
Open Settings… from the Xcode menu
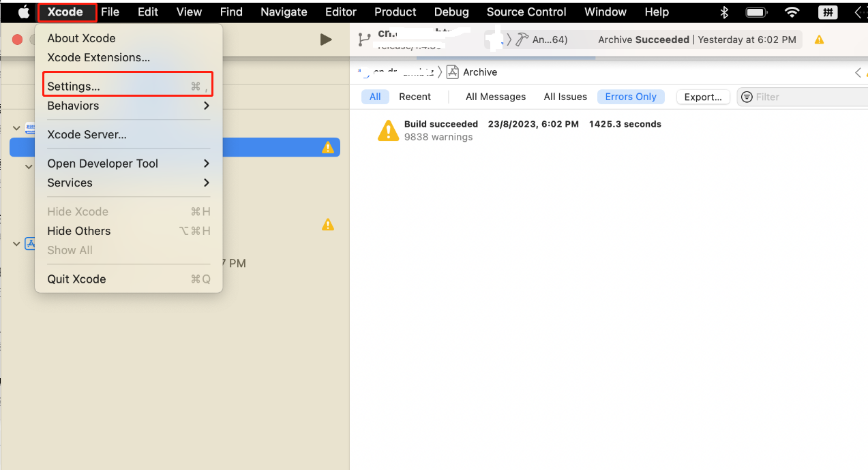[128, 87]
